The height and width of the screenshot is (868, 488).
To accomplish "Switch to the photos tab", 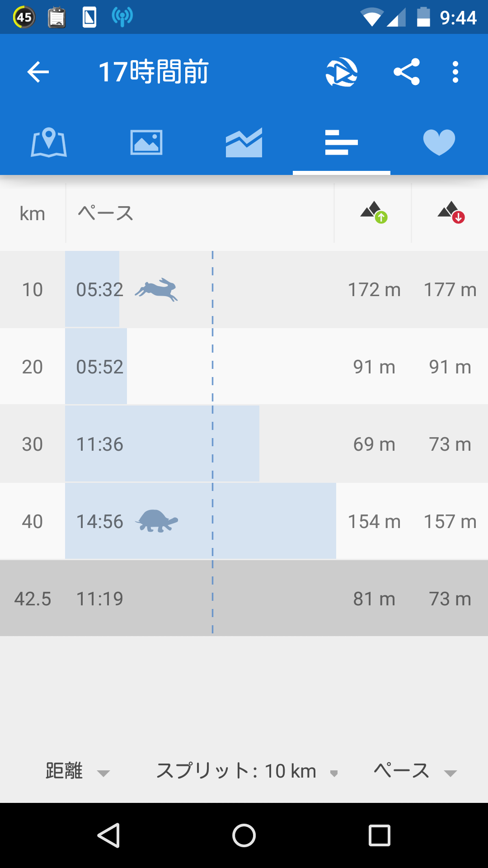I will (146, 142).
